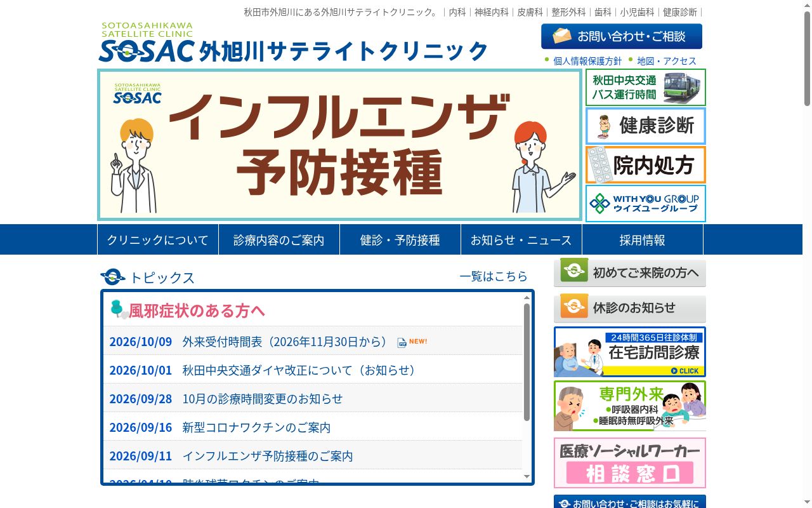
Task: Open the WITH YOU GROUP banner
Action: point(646,203)
